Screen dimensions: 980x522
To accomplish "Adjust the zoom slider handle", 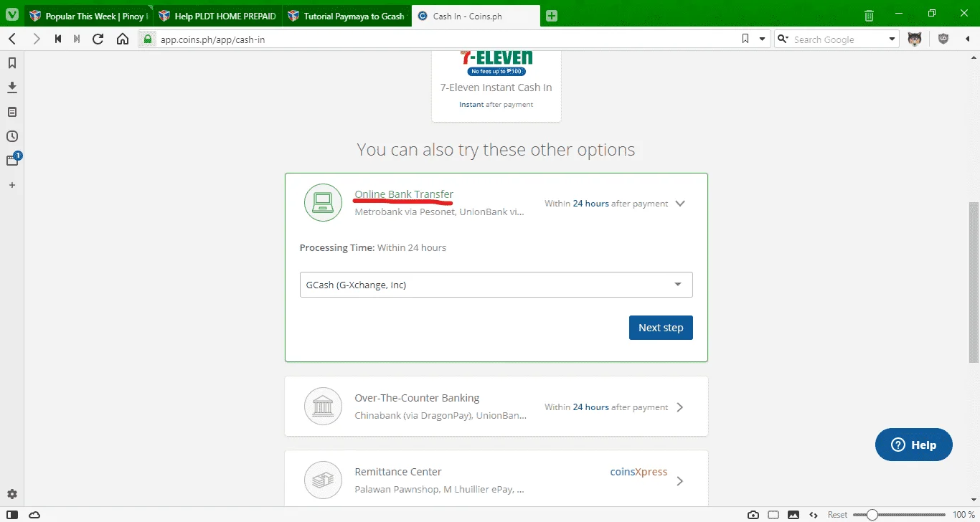I will point(872,515).
